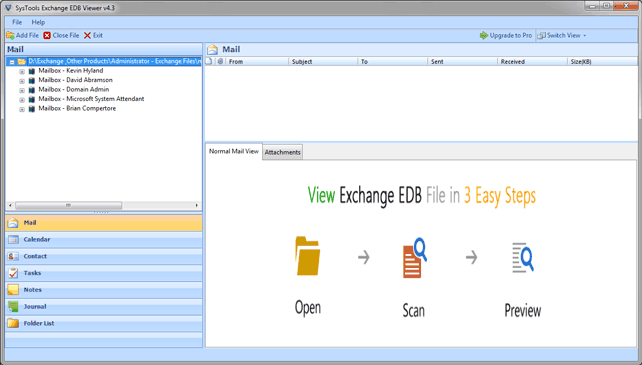Click the tree horizontal scrollbar thumb
The image size is (642, 365).
(68, 205)
